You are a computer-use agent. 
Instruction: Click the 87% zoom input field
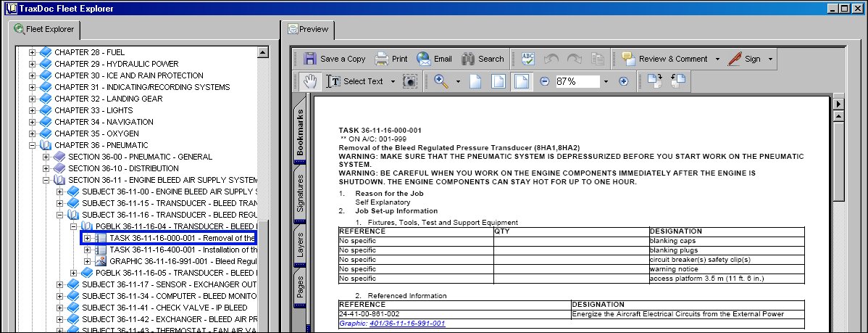coord(577,81)
